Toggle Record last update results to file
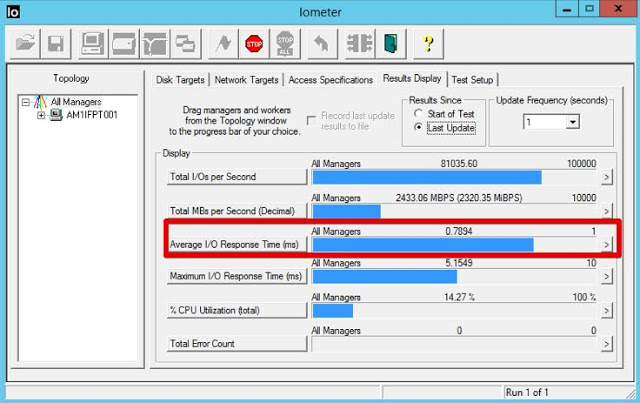 [x=311, y=120]
